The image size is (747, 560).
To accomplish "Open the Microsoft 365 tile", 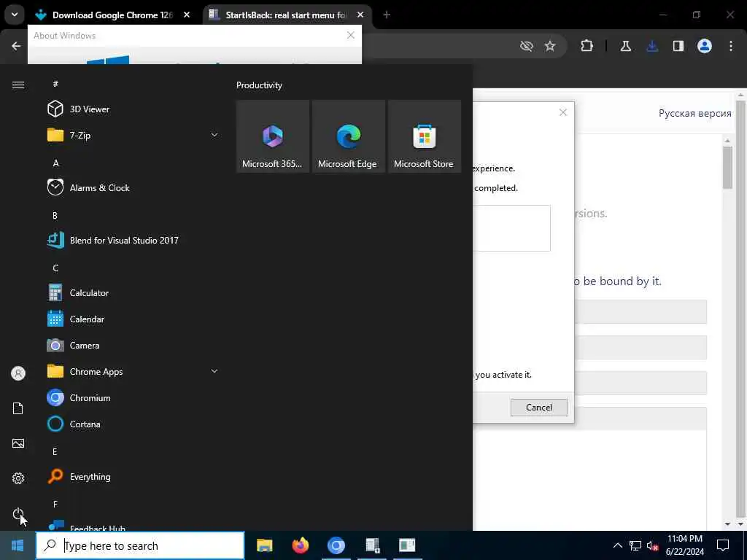I will pos(273,136).
